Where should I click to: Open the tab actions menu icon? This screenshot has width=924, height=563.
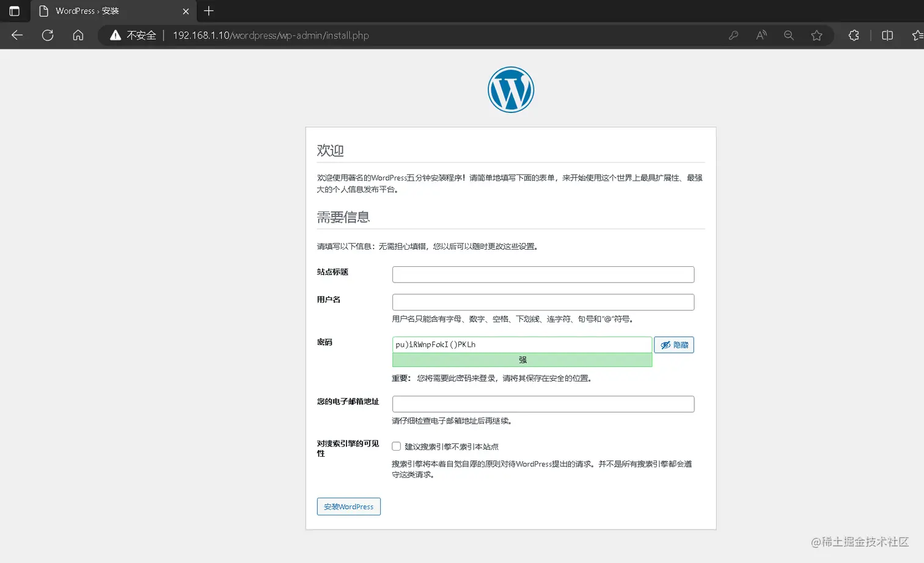[15, 11]
